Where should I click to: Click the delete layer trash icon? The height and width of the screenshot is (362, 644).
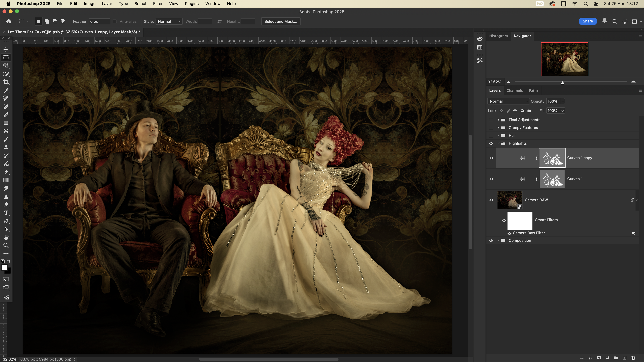point(633,358)
